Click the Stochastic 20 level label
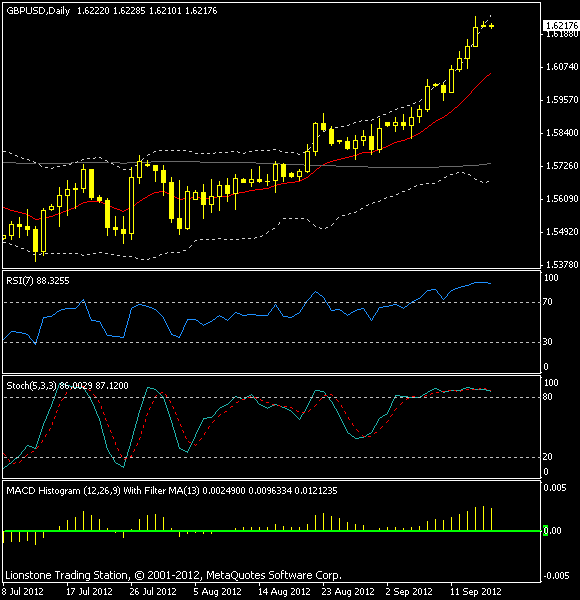Viewport: 580px width, 600px height. (x=547, y=457)
